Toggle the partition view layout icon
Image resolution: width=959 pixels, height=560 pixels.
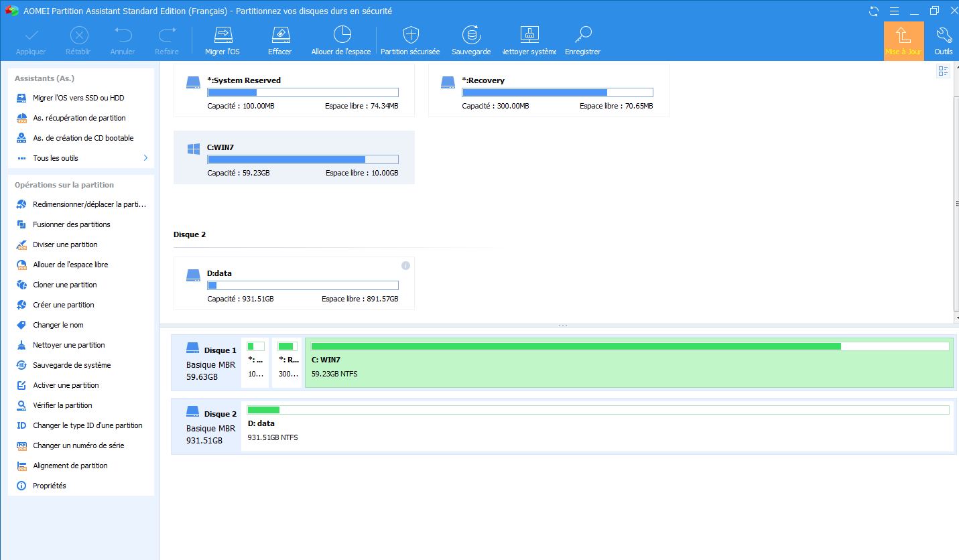tap(944, 71)
